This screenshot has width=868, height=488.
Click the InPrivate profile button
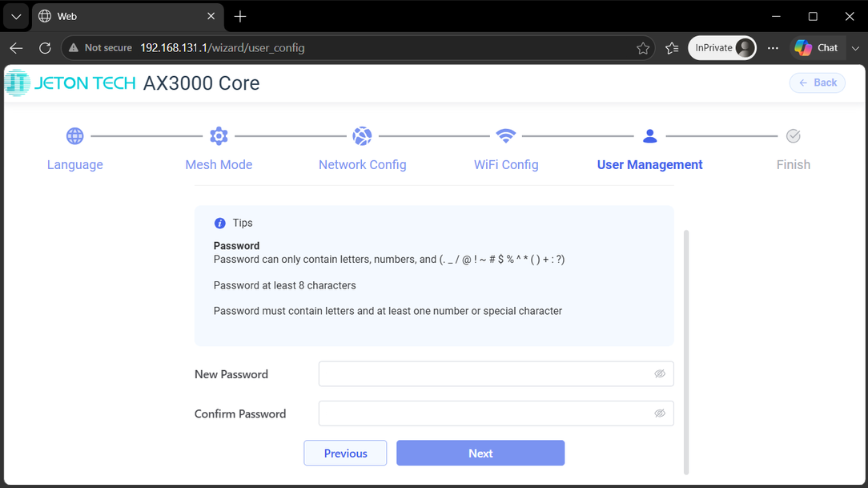(721, 48)
